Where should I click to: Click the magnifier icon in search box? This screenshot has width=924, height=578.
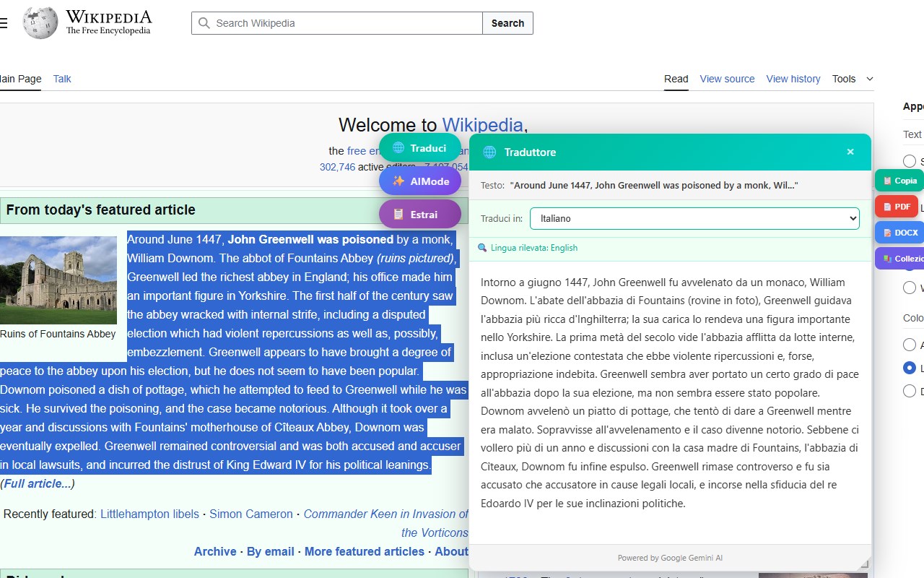[x=204, y=23]
